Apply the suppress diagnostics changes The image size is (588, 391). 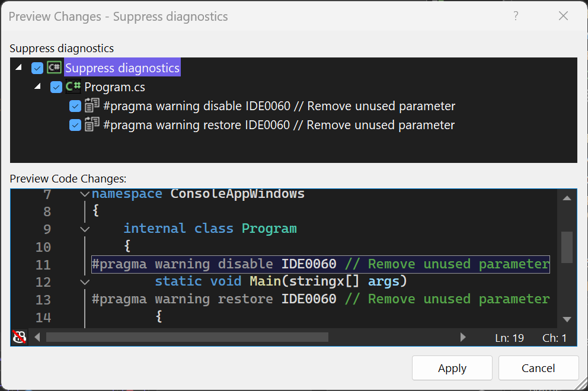[452, 368]
